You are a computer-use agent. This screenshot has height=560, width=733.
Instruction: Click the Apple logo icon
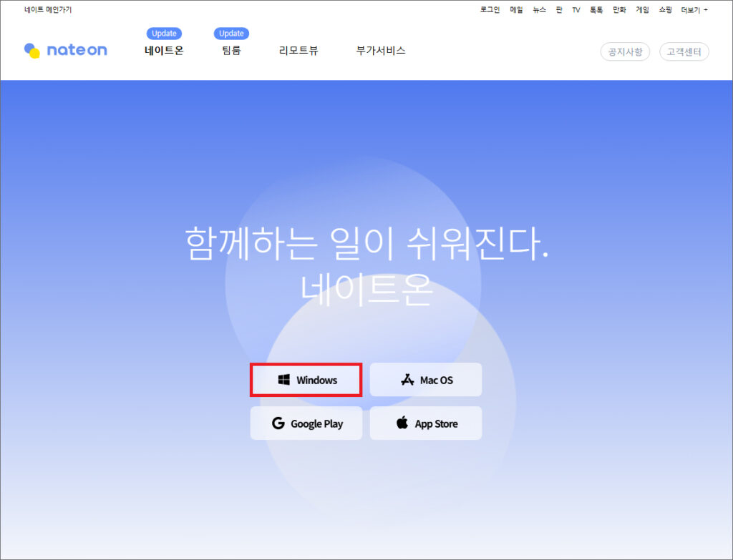(402, 423)
